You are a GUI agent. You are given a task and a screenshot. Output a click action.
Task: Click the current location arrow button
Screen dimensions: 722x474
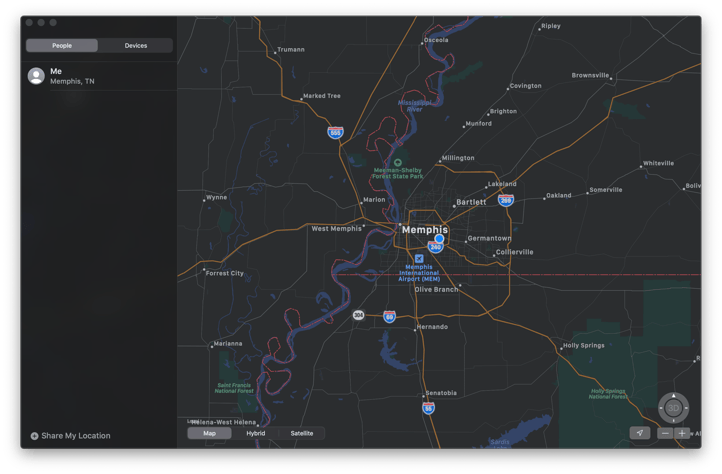click(x=640, y=433)
